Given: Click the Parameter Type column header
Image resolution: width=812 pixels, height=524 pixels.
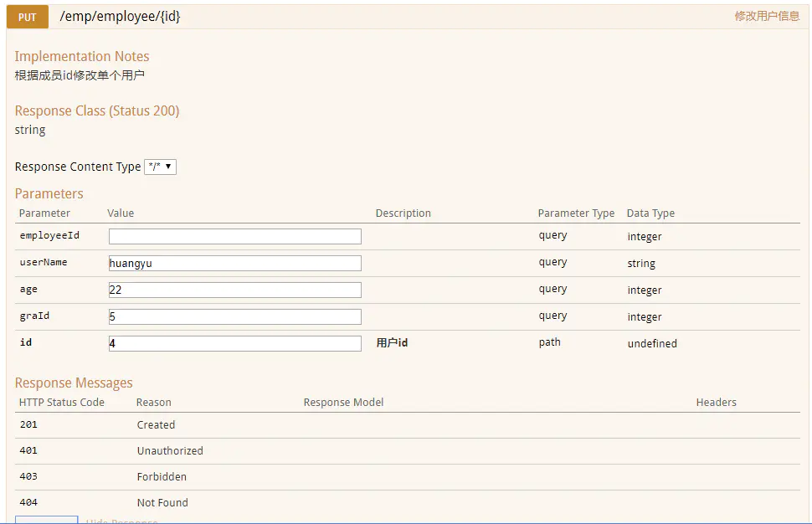Looking at the screenshot, I should (577, 213).
